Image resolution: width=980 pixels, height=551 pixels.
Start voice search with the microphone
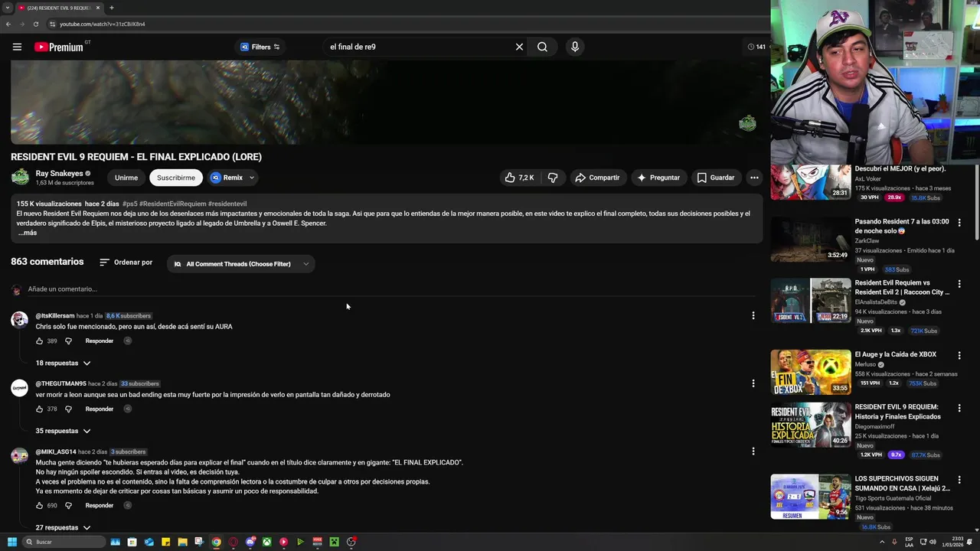575,47
